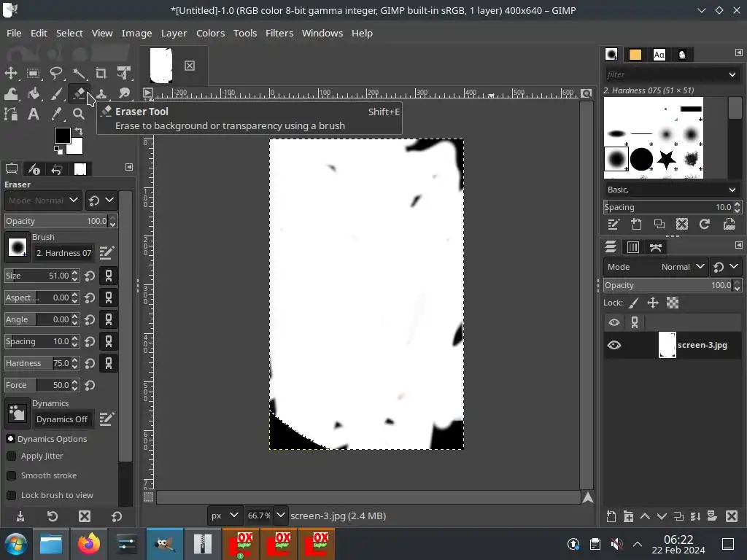Refresh brushes icon in Brushes panel
This screenshot has height=560, width=747.
coord(705,225)
